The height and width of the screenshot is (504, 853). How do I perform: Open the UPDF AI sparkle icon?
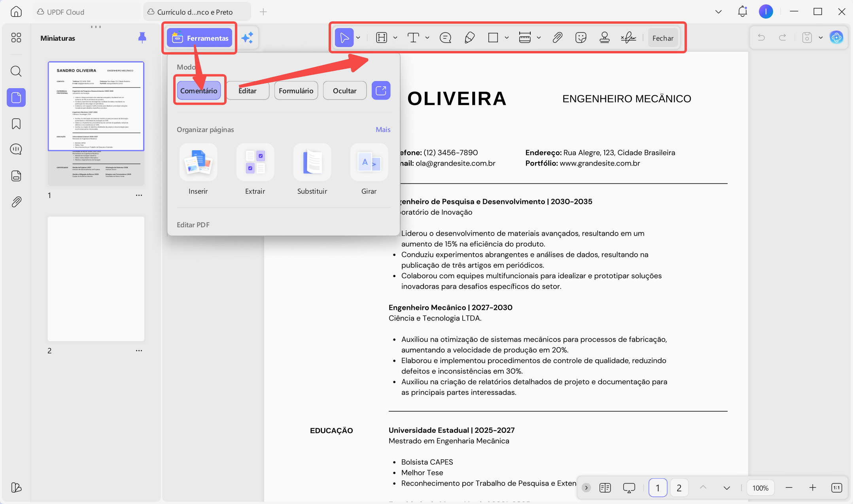pyautogui.click(x=248, y=38)
